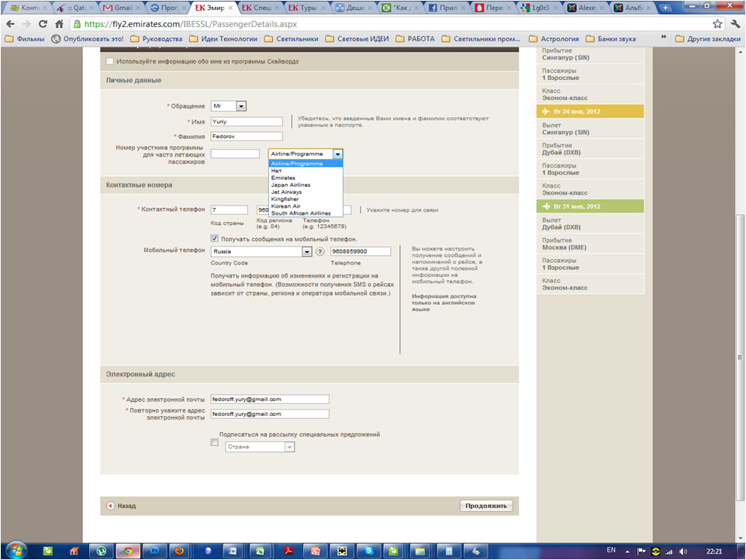Choose Korean Air in the programme list
746x560 pixels.
pos(306,206)
